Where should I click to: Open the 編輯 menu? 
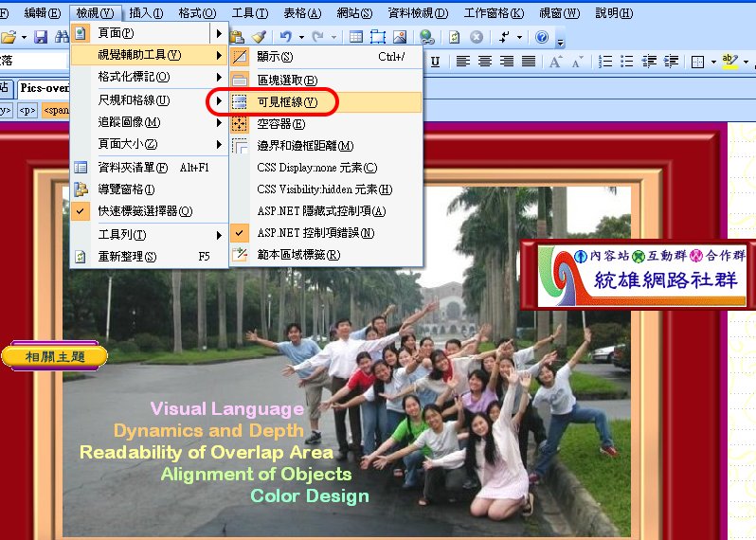[x=43, y=13]
